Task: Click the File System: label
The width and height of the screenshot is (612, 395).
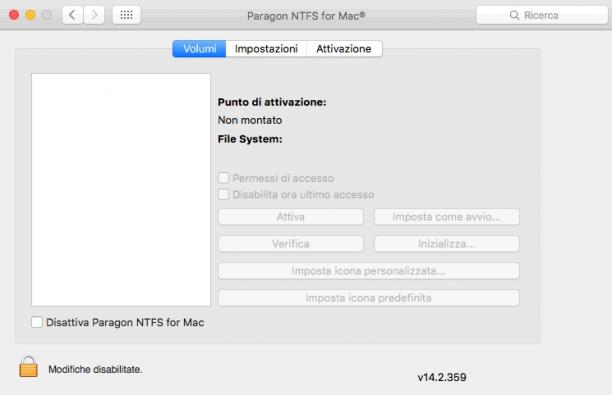Action: coord(250,139)
